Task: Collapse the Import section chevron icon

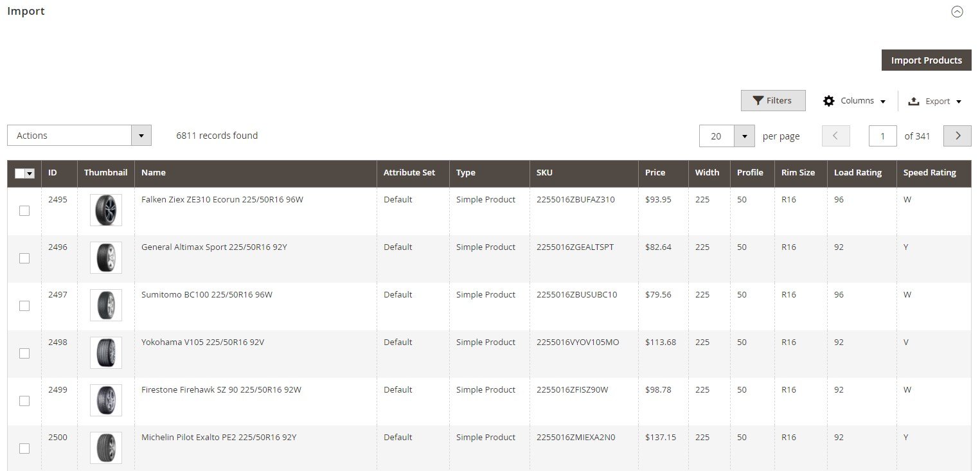Action: click(x=957, y=12)
